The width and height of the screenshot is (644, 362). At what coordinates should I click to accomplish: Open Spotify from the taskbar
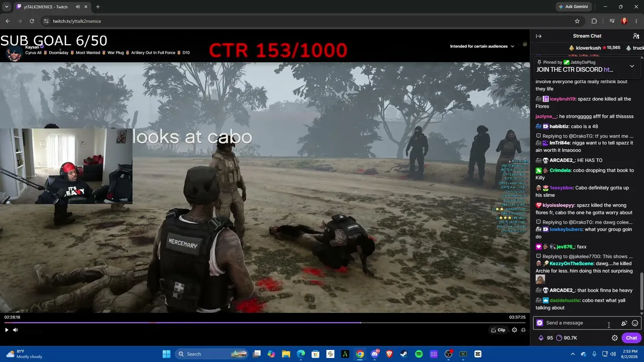pyautogui.click(x=419, y=354)
